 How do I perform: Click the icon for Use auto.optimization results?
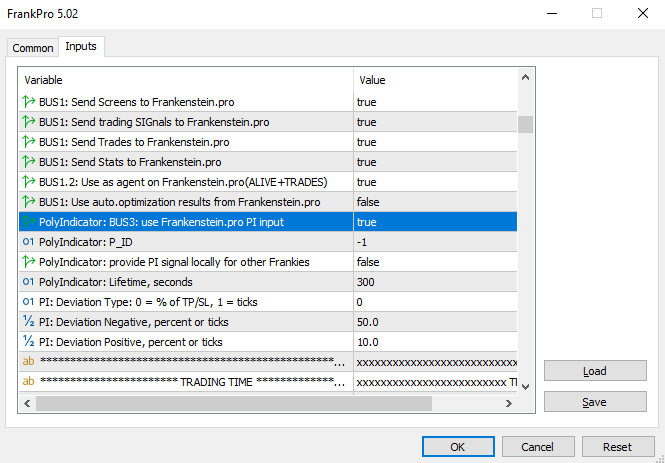[x=28, y=202]
